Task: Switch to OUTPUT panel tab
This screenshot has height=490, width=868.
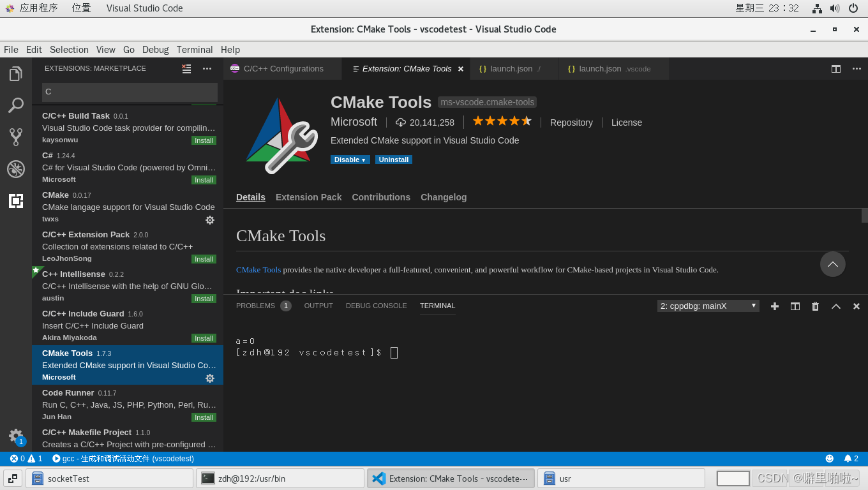Action: point(318,306)
